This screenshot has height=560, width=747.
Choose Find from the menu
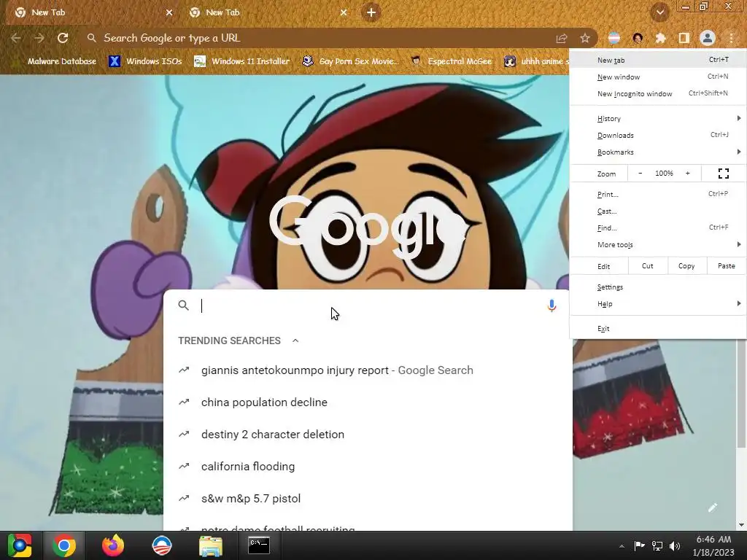(658, 227)
